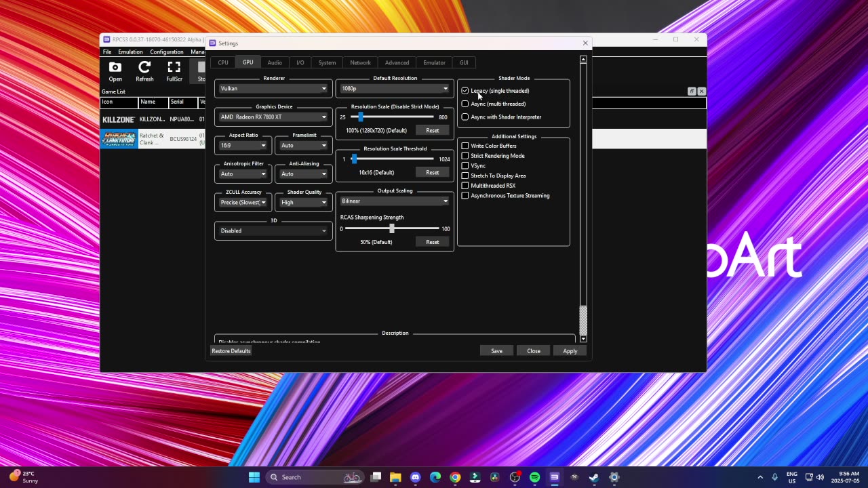Expand the Aspect Ratio dropdown
Viewport: 868px width, 488px height.
pos(243,146)
